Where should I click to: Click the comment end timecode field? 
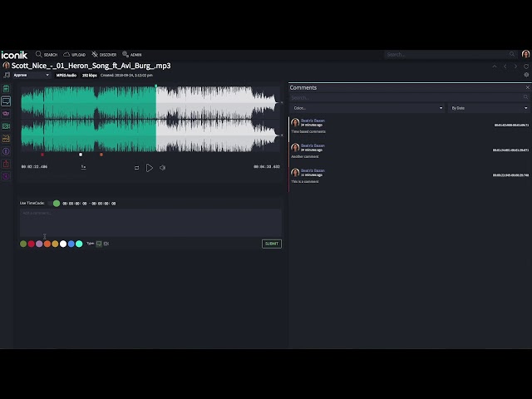[x=104, y=204]
